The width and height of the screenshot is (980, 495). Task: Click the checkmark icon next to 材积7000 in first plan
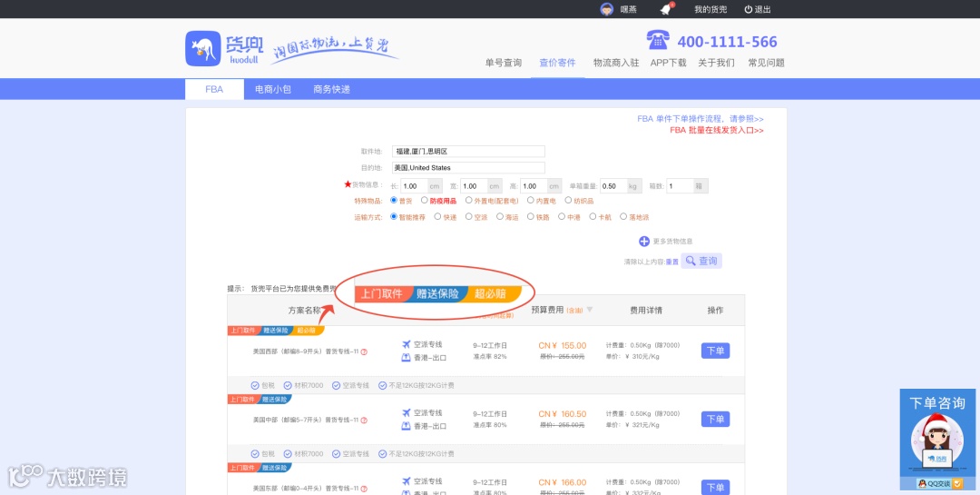click(x=288, y=385)
